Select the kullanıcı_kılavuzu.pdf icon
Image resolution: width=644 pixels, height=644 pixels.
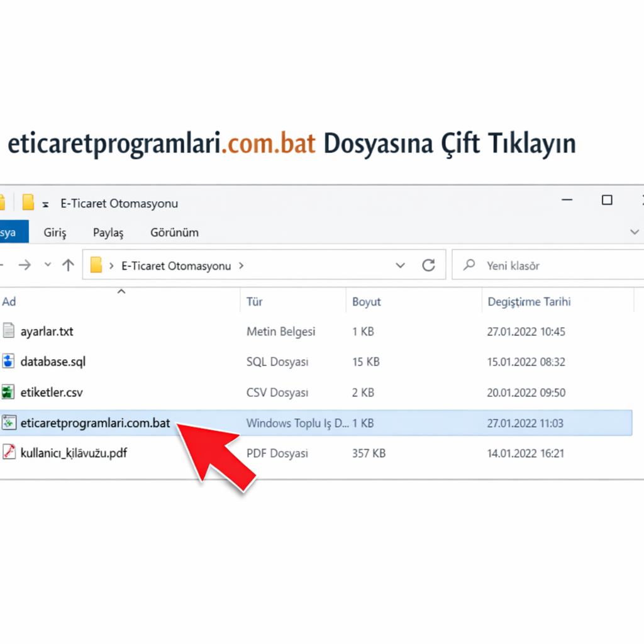[8, 452]
